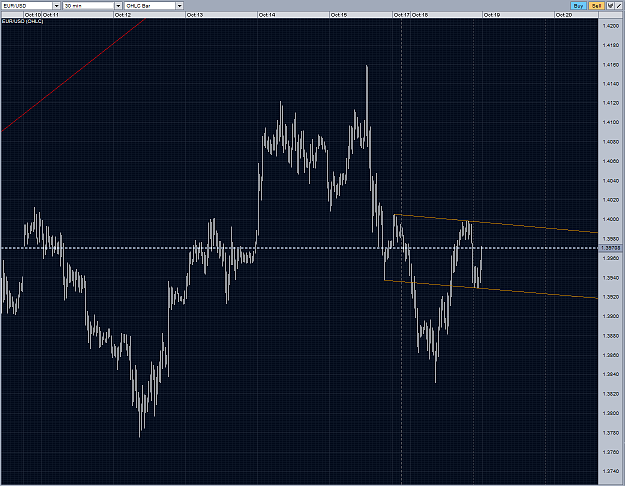Click the EUR/USD (OHLC) chart title label

coord(23,21)
